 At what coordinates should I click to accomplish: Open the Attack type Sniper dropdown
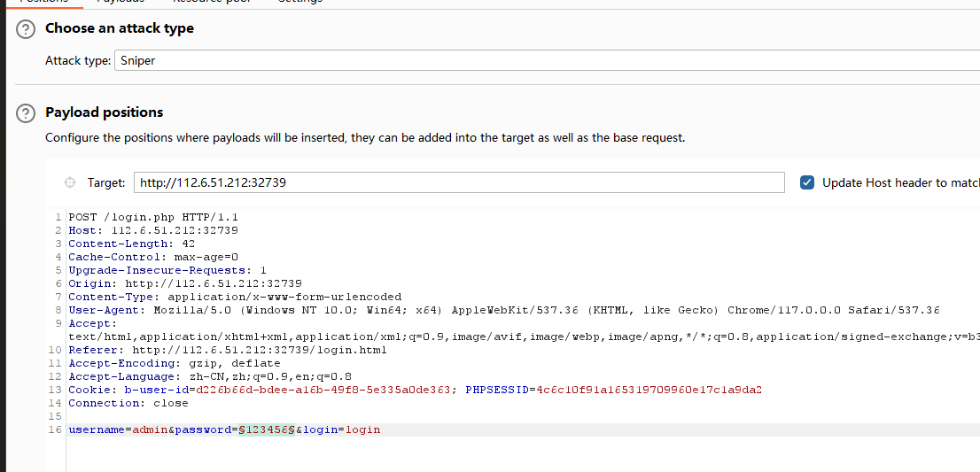(x=546, y=60)
